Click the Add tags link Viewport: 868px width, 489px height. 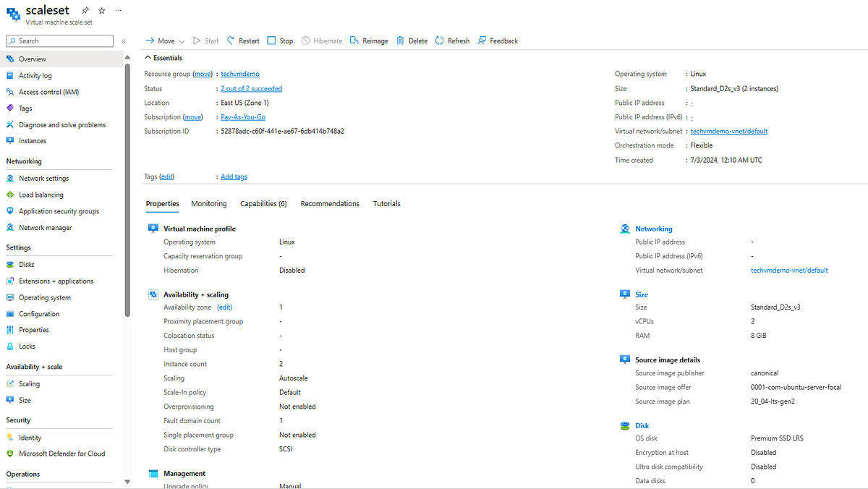pyautogui.click(x=233, y=176)
